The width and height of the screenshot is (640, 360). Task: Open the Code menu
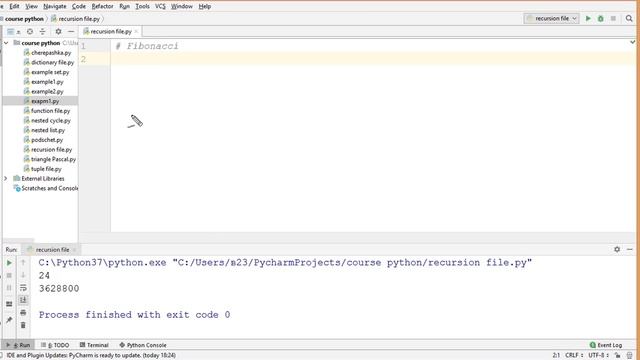79,6
